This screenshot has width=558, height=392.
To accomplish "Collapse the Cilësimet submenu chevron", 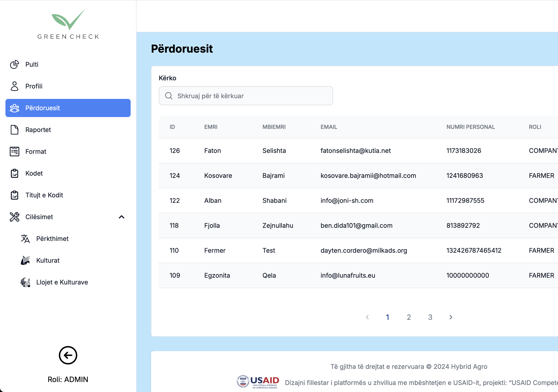I will click(x=122, y=217).
